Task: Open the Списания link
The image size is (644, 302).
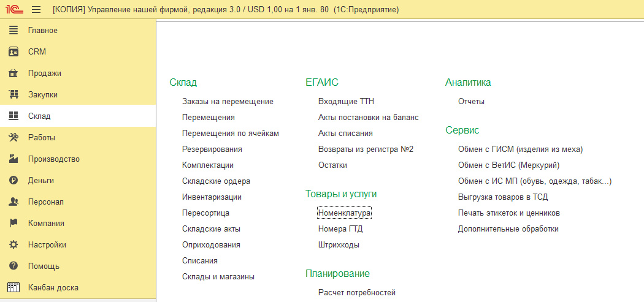Action: point(199,260)
